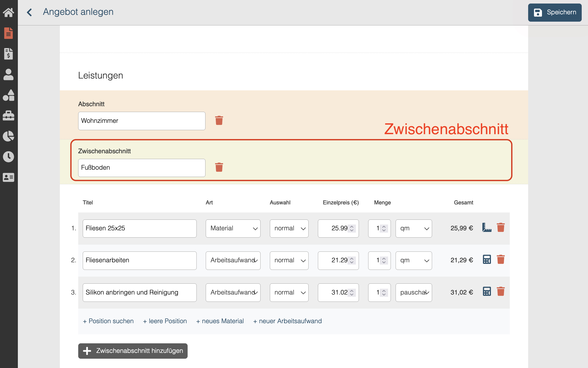Open calculator icon for Fliesenarbeiten row
This screenshot has height=368, width=588.
pyautogui.click(x=487, y=260)
